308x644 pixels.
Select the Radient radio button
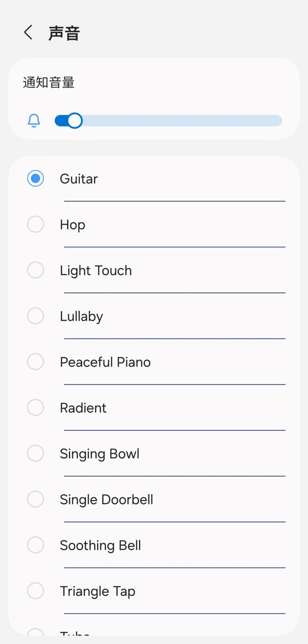36,407
